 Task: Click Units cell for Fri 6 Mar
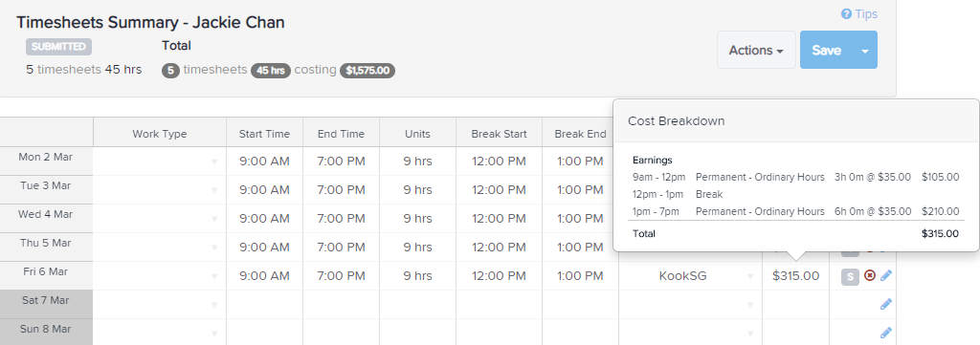[417, 276]
